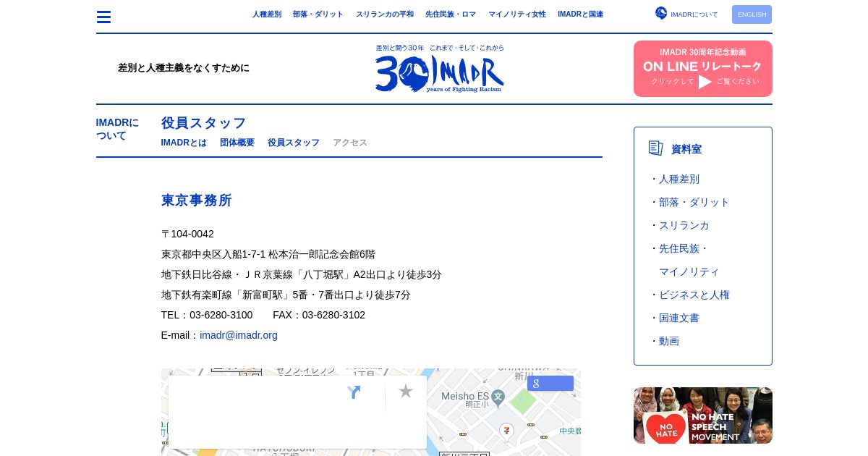Click the play arrow on relay talk banner
Image resolution: width=868 pixels, height=456 pixels.
click(705, 82)
